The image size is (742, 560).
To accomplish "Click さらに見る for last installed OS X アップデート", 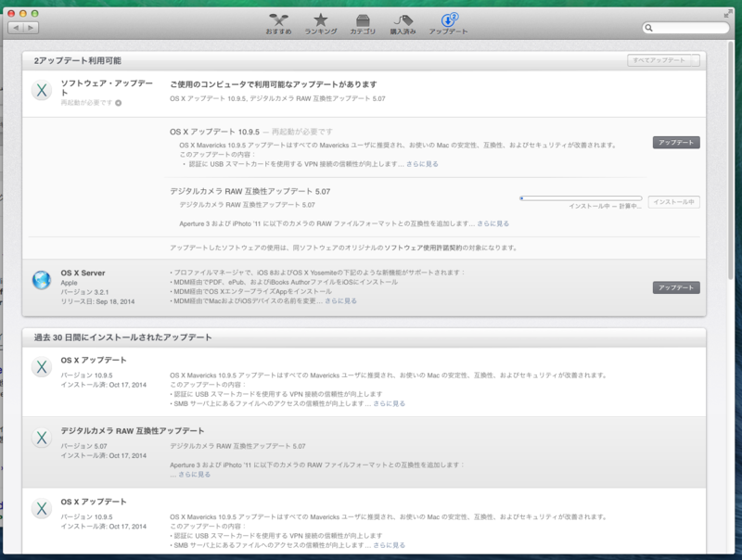I will point(390,545).
